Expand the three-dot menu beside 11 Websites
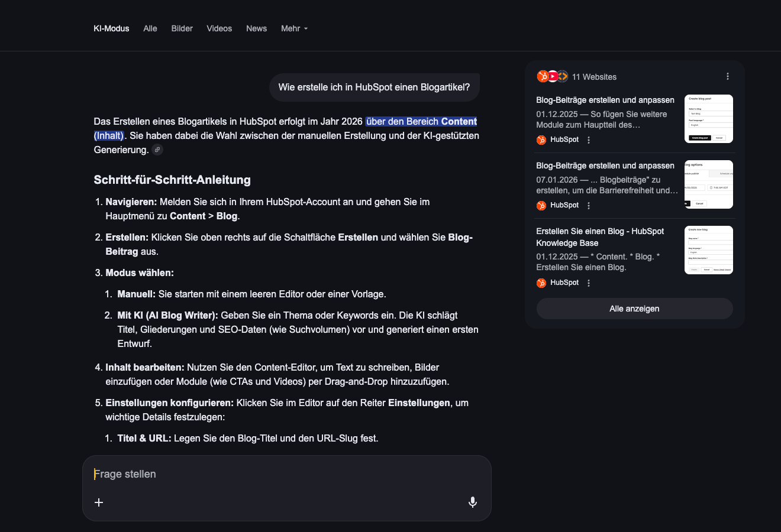This screenshot has width=781, height=532. (x=727, y=76)
